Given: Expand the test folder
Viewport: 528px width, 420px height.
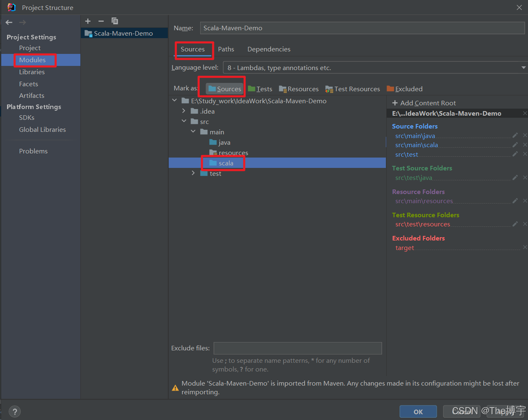Looking at the screenshot, I should pos(193,173).
